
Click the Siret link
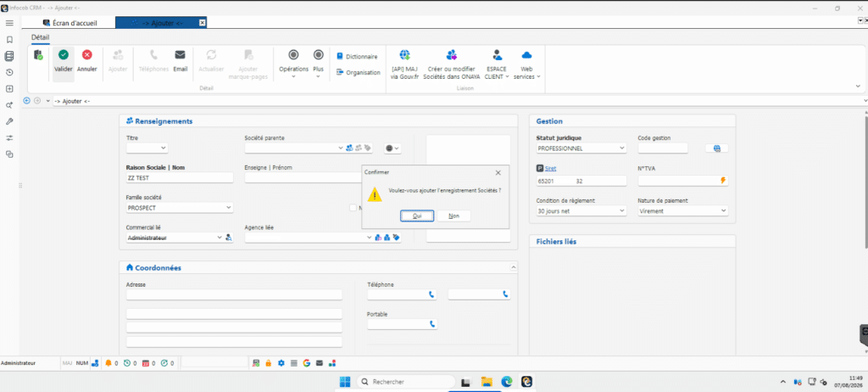(550, 169)
